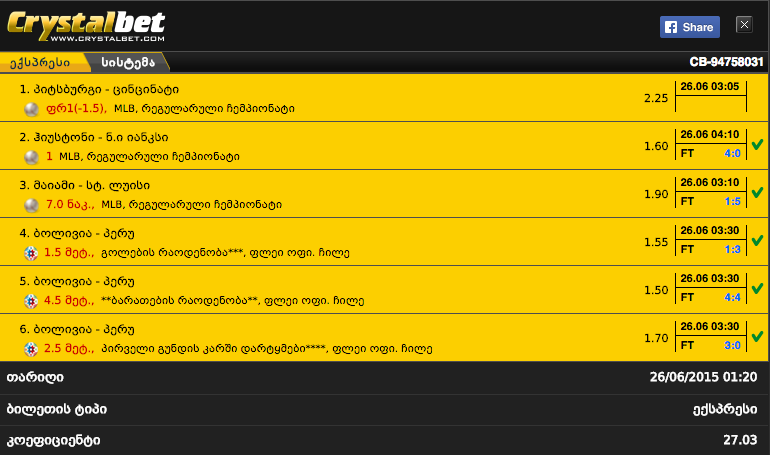Share the ticket on Facebook
Image resolution: width=770 pixels, height=455 pixels.
(x=689, y=27)
